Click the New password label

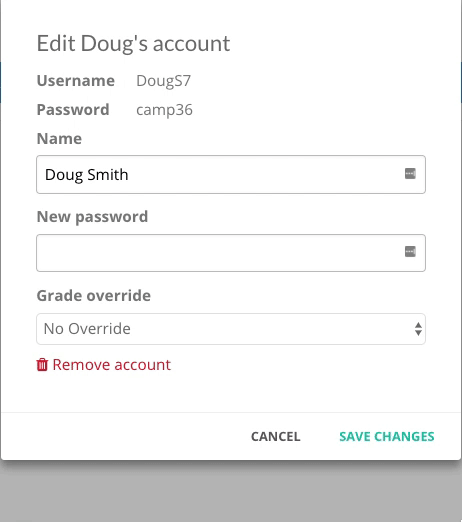[92, 217]
